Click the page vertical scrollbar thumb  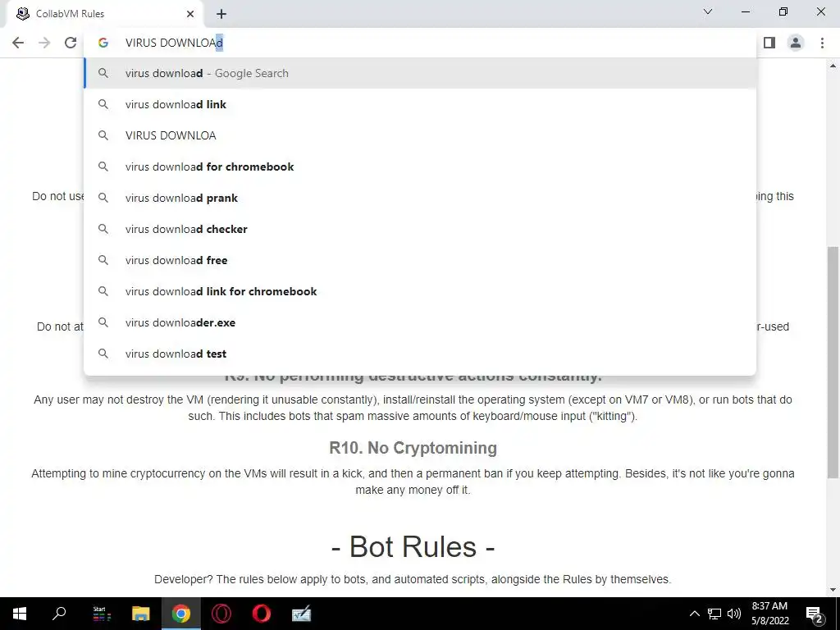pyautogui.click(x=833, y=362)
